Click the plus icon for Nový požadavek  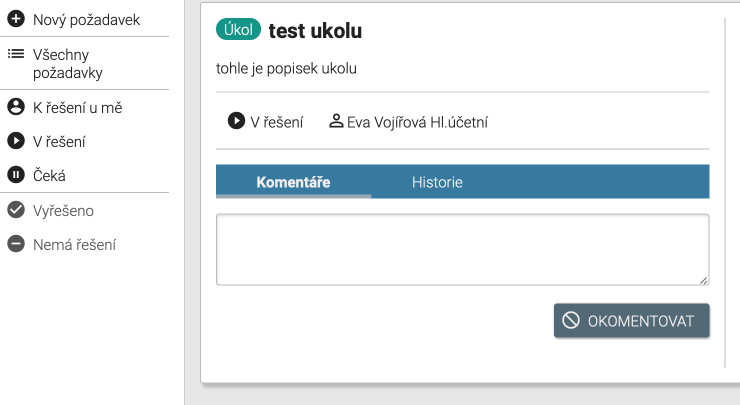point(16,19)
